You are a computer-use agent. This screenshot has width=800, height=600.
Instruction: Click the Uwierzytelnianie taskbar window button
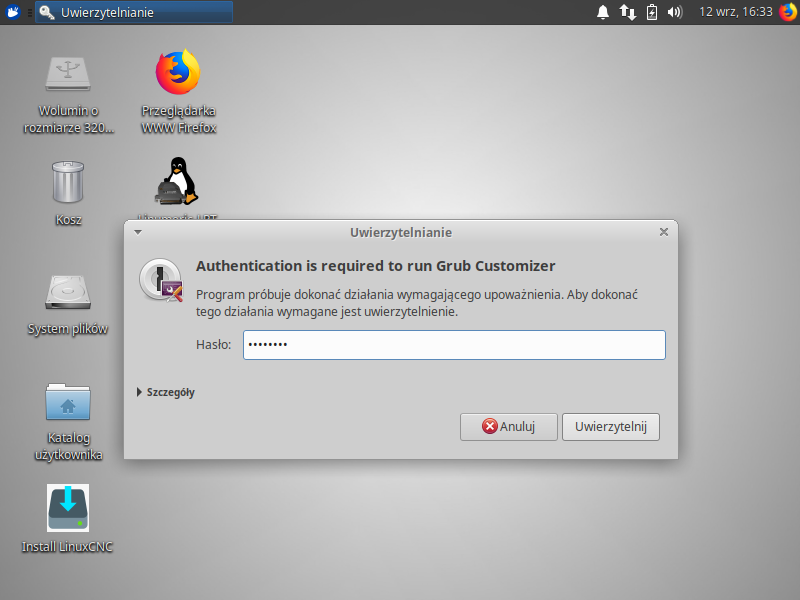pos(134,12)
